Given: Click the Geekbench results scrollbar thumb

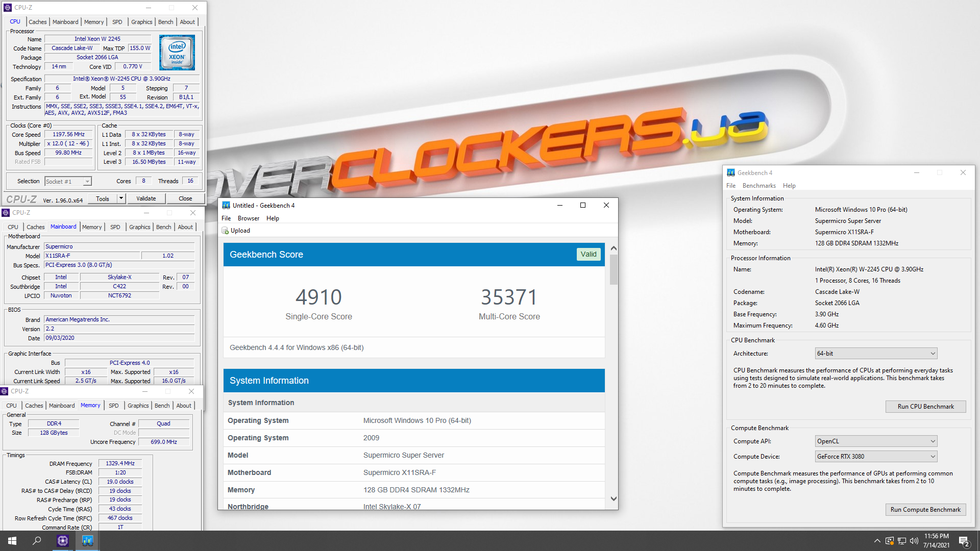Looking at the screenshot, I should (614, 269).
